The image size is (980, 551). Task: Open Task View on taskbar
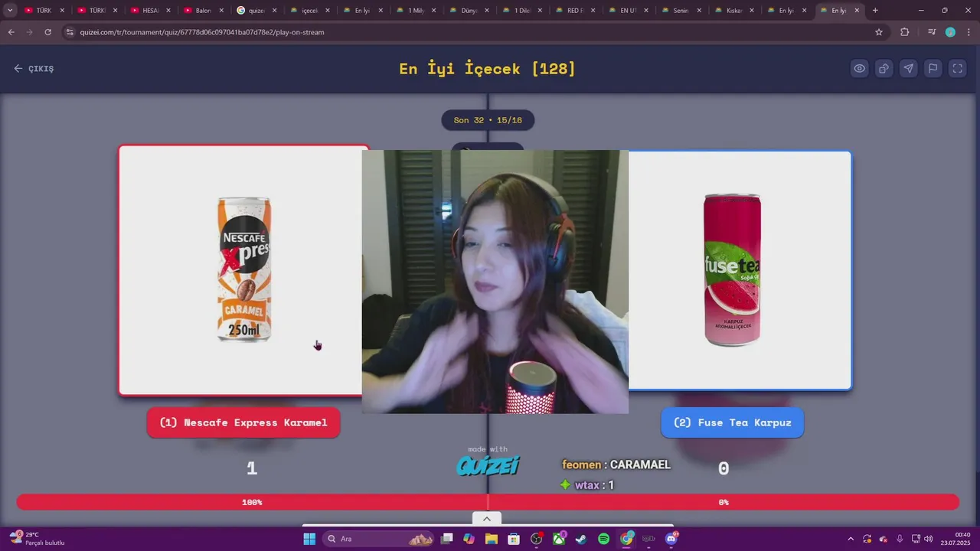click(447, 539)
